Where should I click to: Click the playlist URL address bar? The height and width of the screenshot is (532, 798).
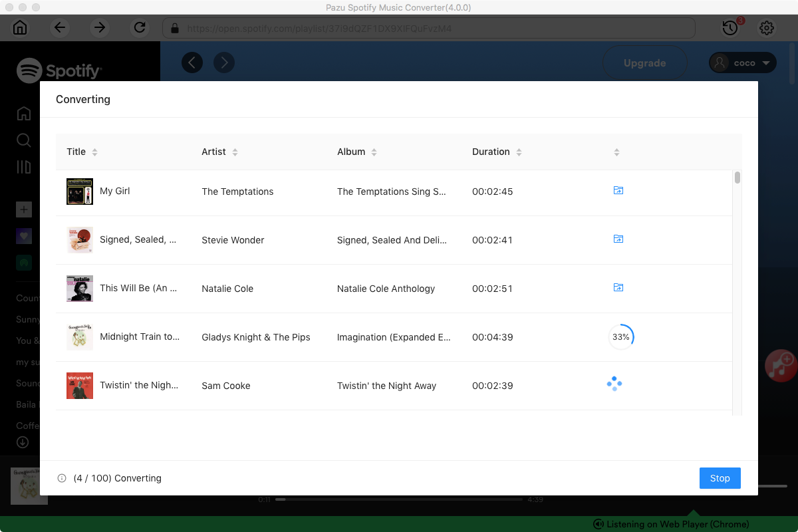tap(430, 27)
